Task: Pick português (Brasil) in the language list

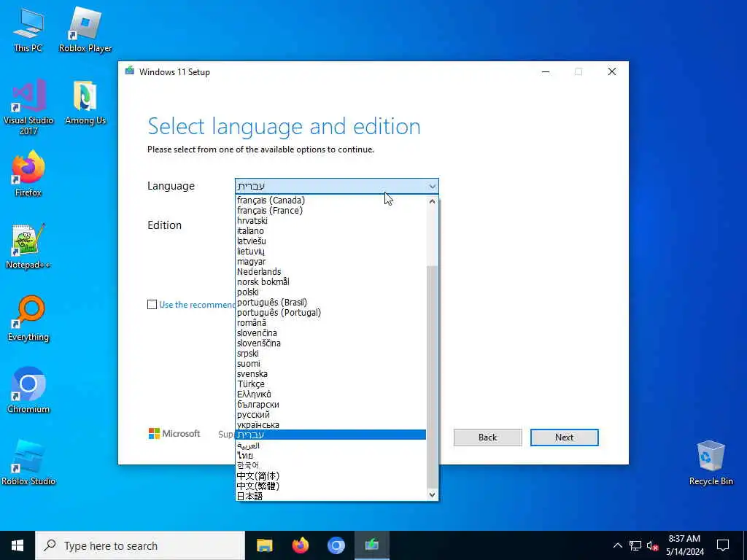Action: coord(330,302)
